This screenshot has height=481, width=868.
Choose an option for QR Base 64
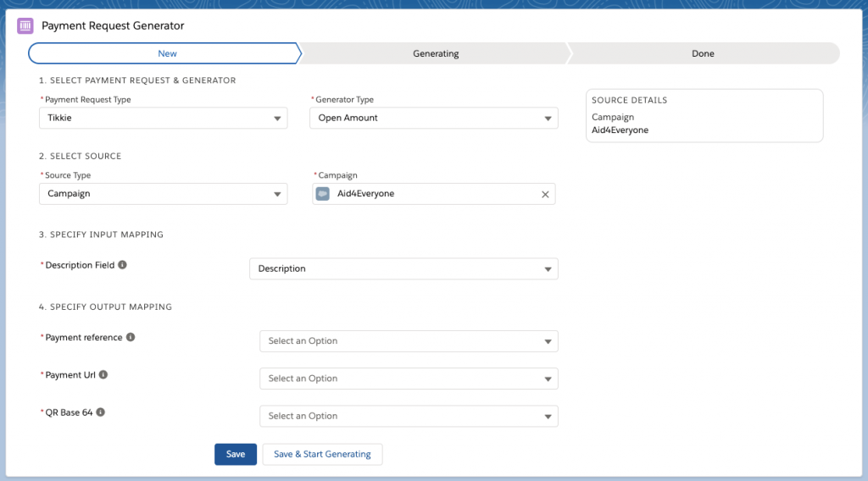pos(409,416)
